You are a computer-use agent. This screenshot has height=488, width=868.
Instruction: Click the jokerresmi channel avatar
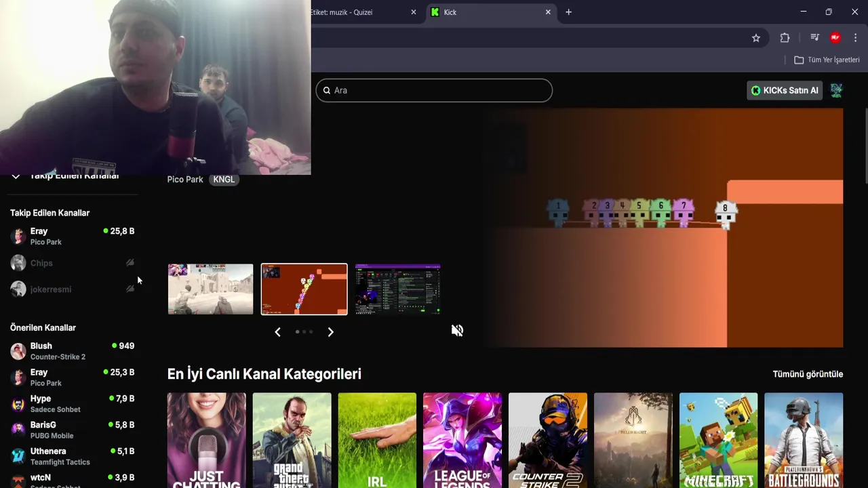[x=18, y=289]
